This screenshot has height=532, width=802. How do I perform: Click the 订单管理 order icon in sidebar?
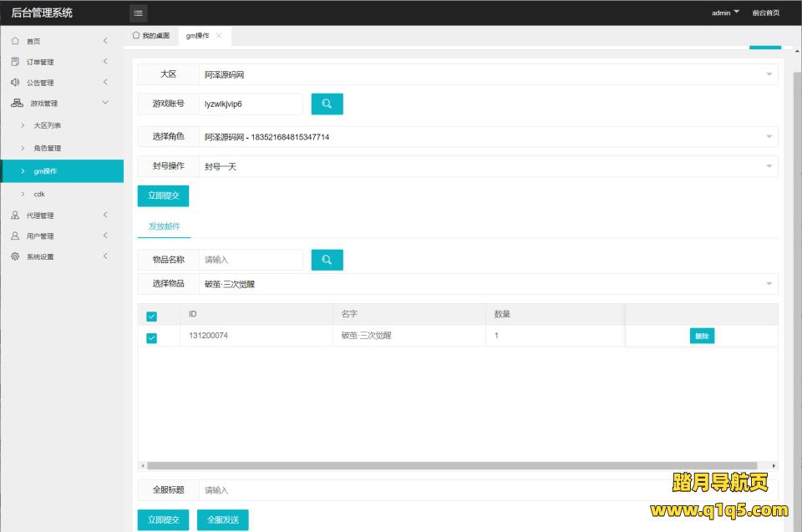(15, 62)
